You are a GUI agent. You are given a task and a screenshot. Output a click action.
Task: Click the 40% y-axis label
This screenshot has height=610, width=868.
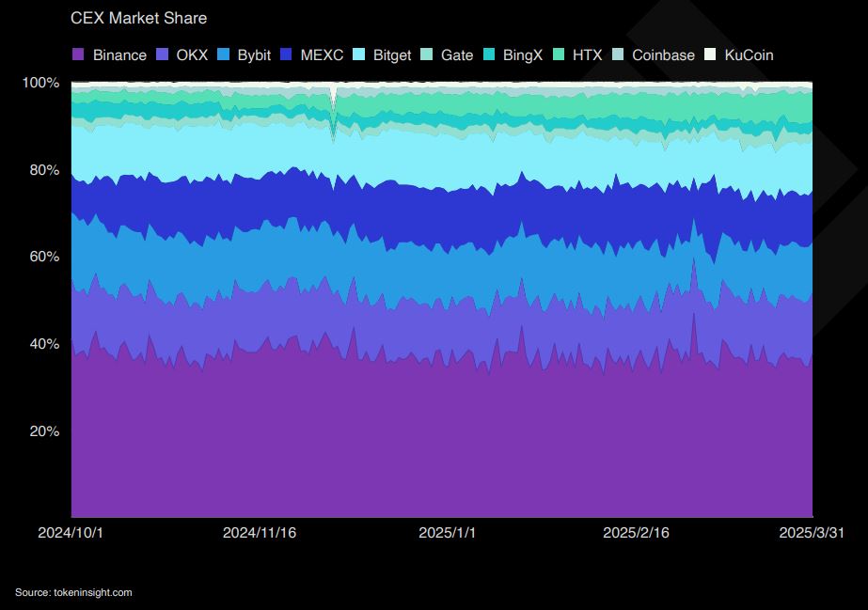[x=44, y=344]
